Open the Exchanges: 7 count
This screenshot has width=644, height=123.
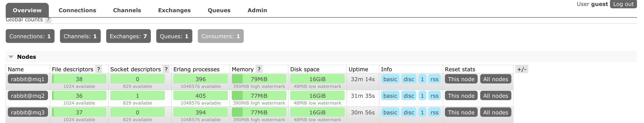click(128, 36)
